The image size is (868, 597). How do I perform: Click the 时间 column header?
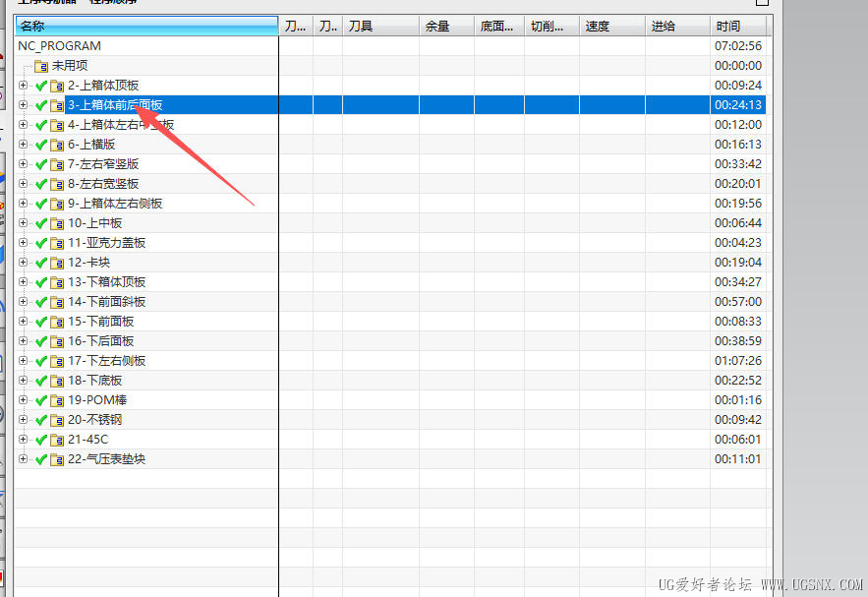coord(738,26)
